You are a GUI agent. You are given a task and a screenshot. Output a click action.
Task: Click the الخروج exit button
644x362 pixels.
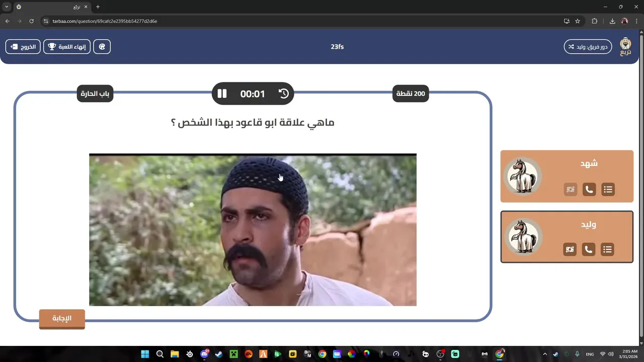[x=23, y=47]
